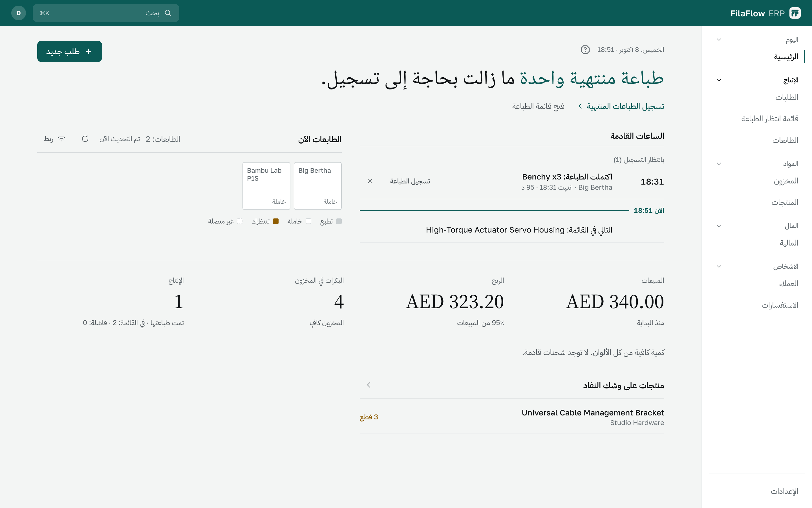Click the search magnifier icon
Screen dimensions: 812x508
pos(168,13)
